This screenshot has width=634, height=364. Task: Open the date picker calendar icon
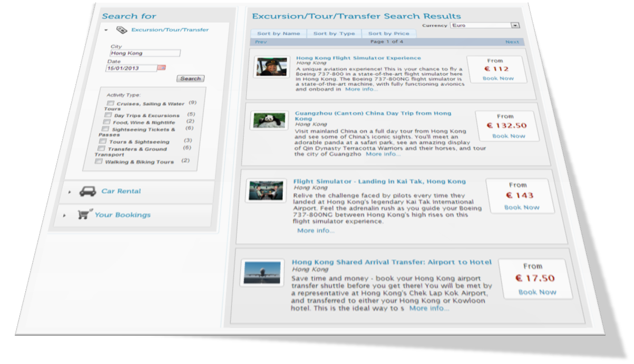click(162, 68)
